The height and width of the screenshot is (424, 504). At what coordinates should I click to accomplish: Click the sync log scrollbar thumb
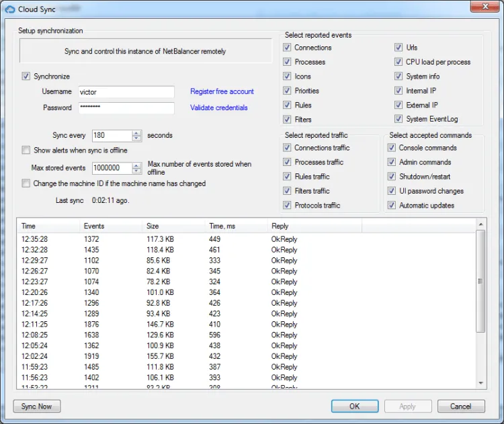[480, 281]
